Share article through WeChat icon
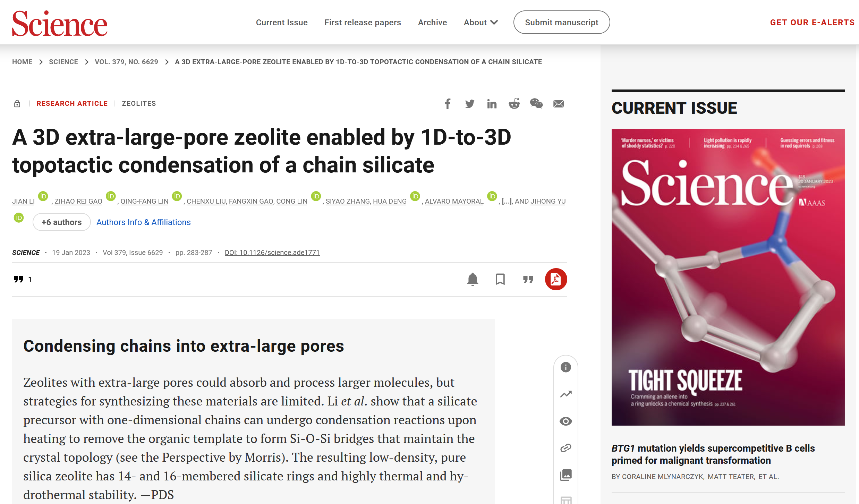859x504 pixels. 536,104
